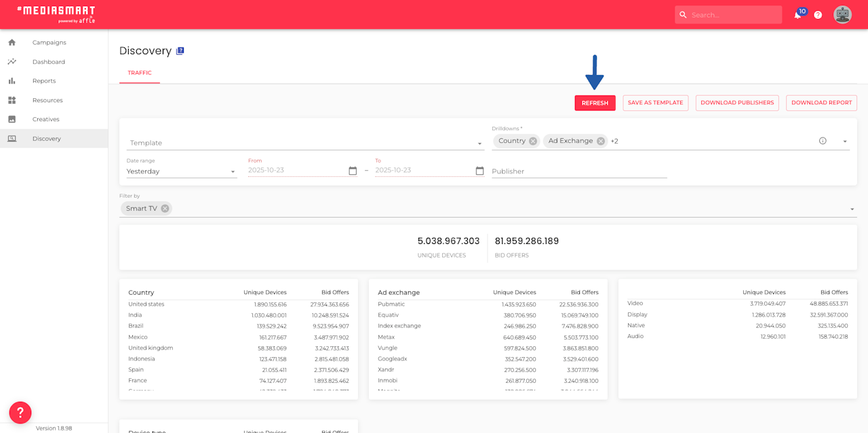Click the Discovery help book icon

[x=180, y=51]
